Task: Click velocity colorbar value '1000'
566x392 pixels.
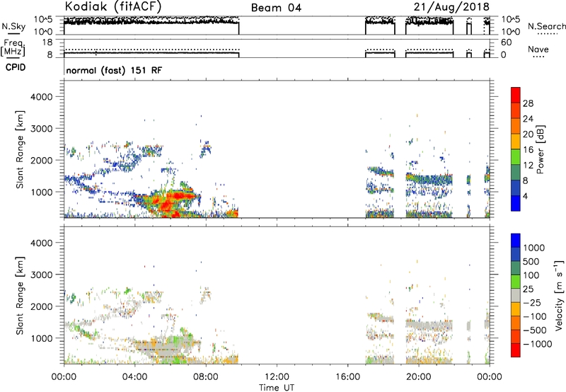Action: coord(534,248)
